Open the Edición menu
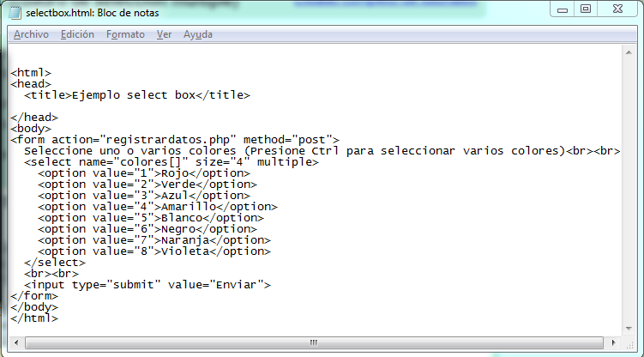The height and width of the screenshot is (357, 644). tap(77, 34)
